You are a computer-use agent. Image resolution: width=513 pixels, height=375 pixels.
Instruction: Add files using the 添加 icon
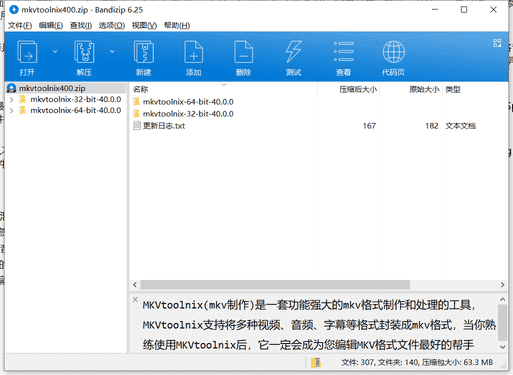pyautogui.click(x=193, y=52)
